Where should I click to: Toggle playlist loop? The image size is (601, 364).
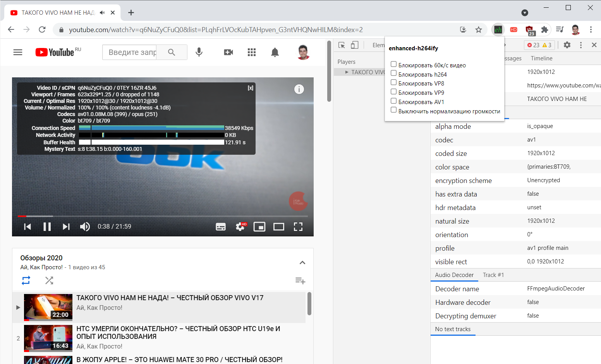coord(26,280)
